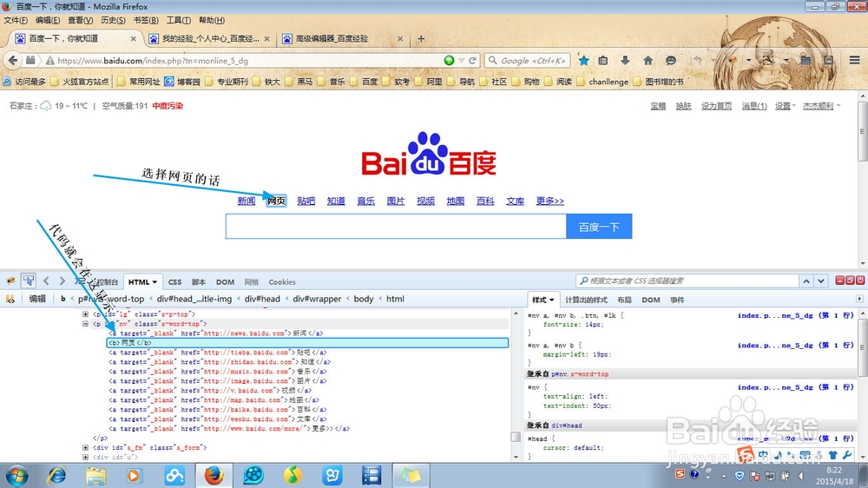
Task: Click the 贴吧 link on Baidu
Action: [x=306, y=201]
